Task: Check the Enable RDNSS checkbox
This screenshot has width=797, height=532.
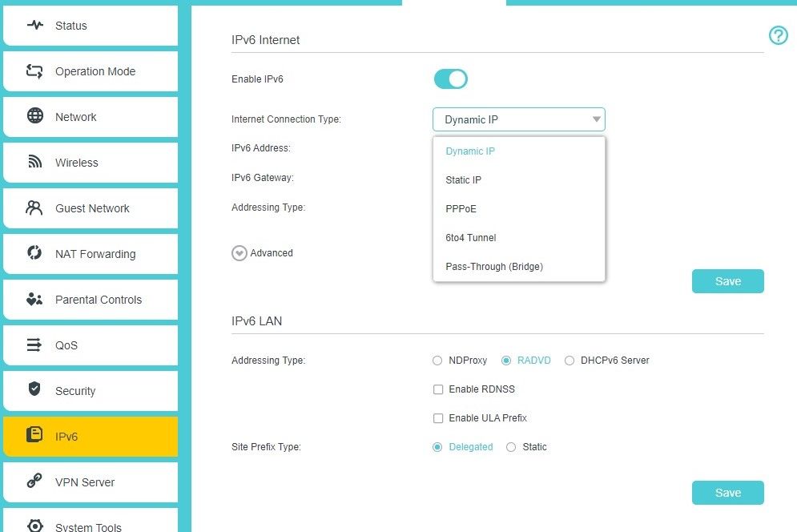Action: (x=438, y=389)
